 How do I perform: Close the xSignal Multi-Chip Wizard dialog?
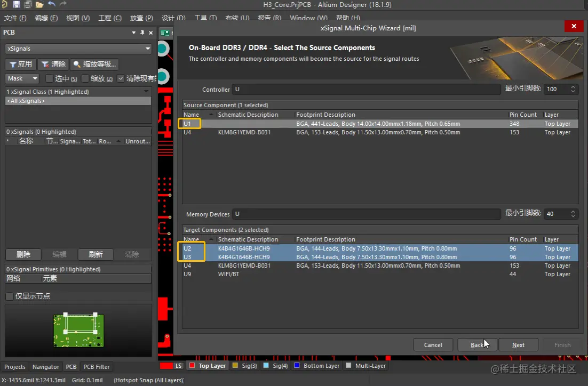(x=574, y=26)
